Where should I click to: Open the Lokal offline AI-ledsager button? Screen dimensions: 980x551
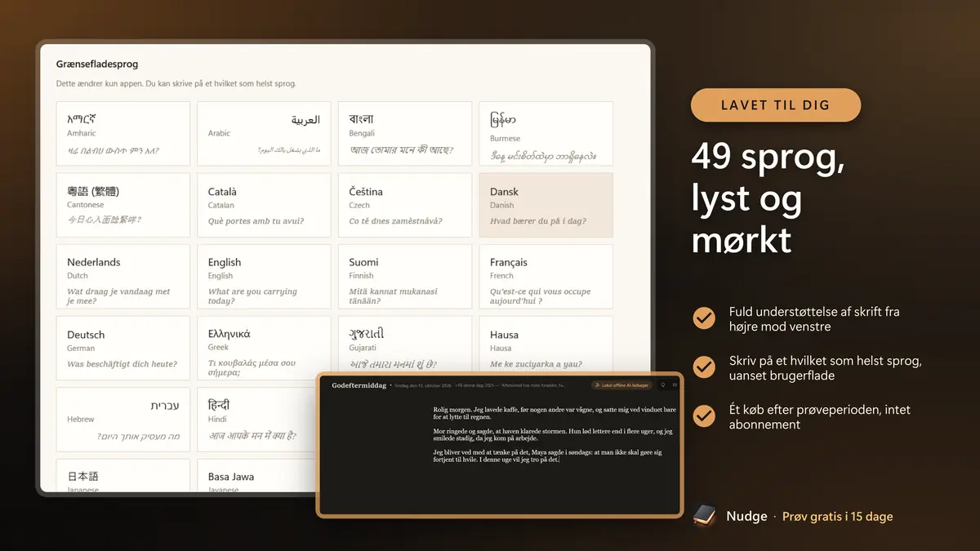tap(624, 384)
